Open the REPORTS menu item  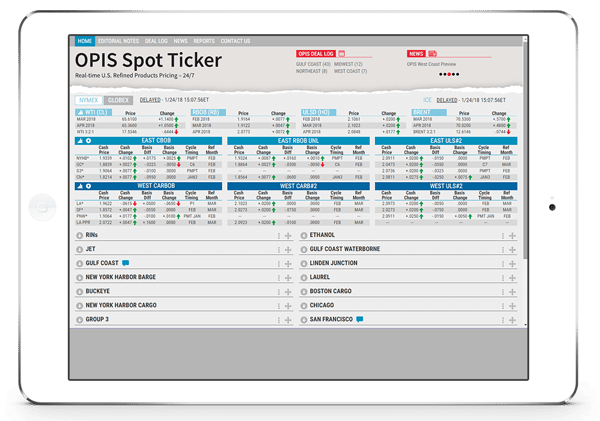click(204, 41)
